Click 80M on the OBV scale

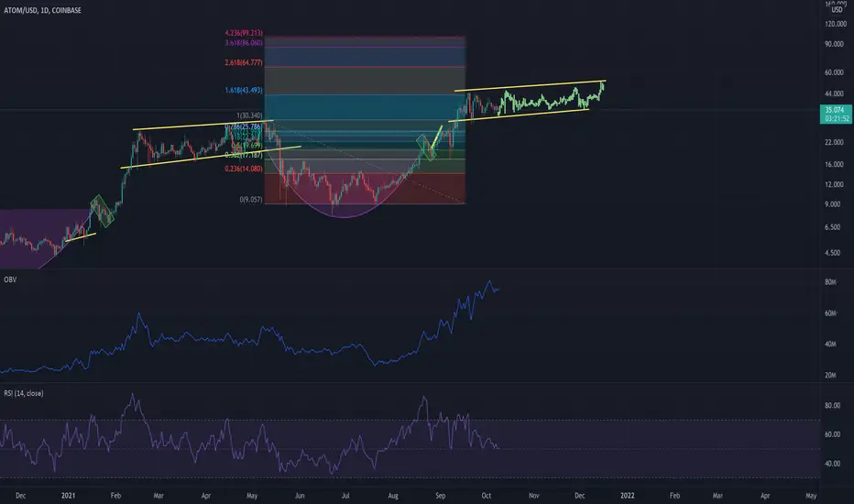(x=830, y=282)
